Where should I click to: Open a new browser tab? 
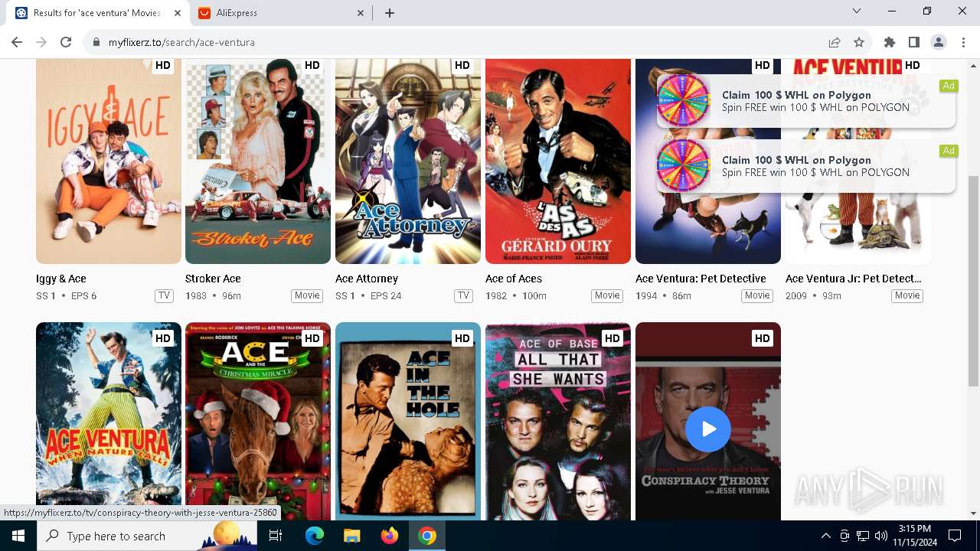(390, 12)
